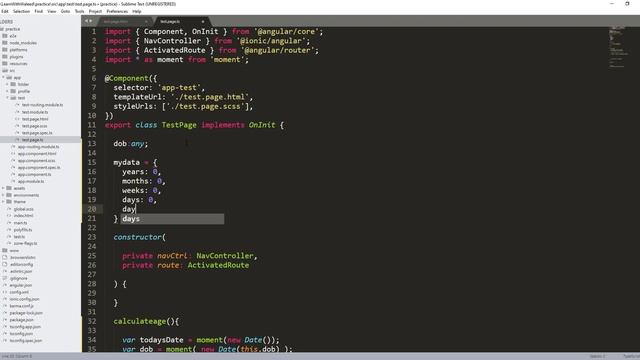Open test.page.scss file
The width and height of the screenshot is (640, 360).
35,126
